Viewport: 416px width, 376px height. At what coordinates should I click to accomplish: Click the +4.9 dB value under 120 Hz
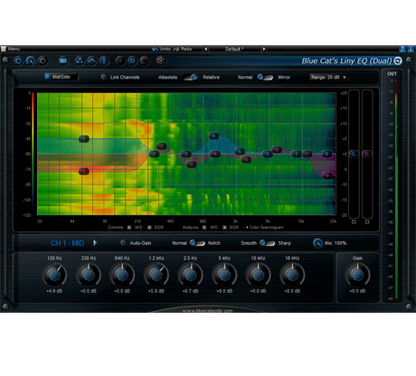click(x=54, y=291)
